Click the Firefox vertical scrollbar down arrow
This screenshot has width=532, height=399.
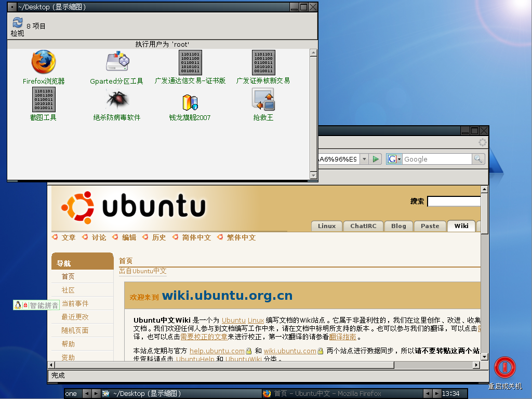click(485, 356)
